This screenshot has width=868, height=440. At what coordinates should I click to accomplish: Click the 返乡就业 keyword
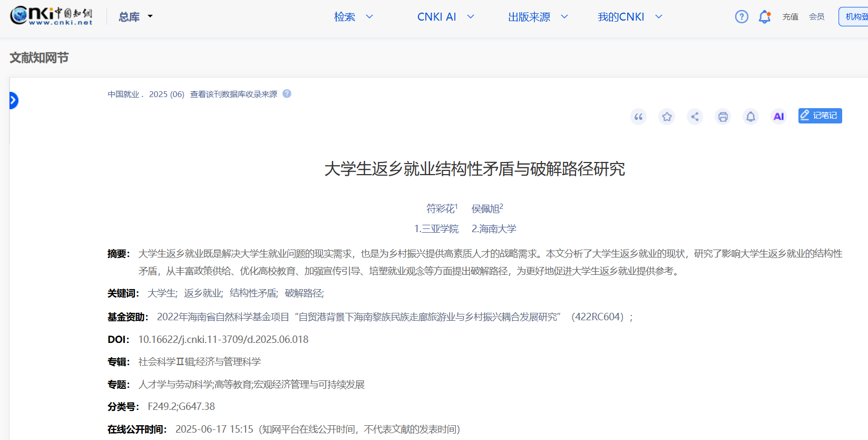202,293
